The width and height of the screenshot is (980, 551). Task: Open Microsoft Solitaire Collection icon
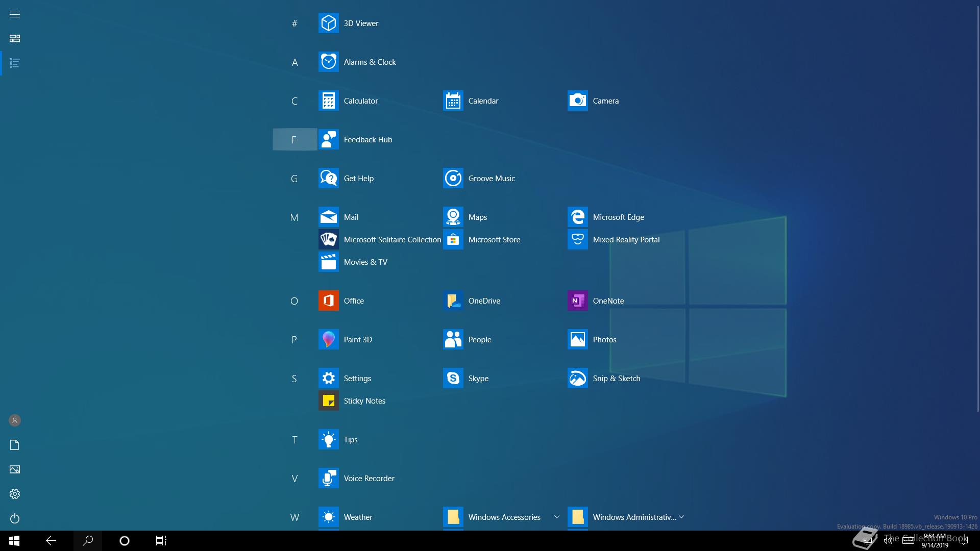pyautogui.click(x=328, y=239)
